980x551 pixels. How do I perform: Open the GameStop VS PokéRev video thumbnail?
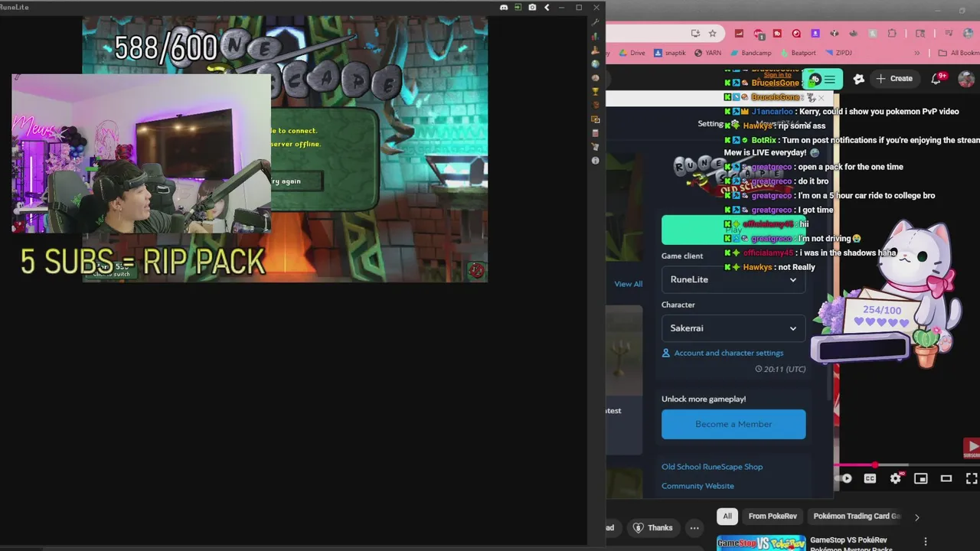click(x=761, y=543)
